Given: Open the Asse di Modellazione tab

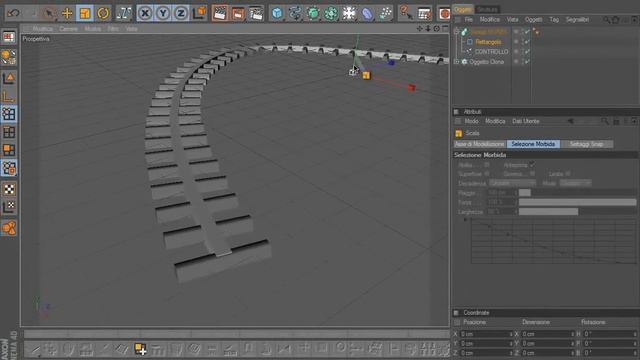Looking at the screenshot, I should (480, 144).
